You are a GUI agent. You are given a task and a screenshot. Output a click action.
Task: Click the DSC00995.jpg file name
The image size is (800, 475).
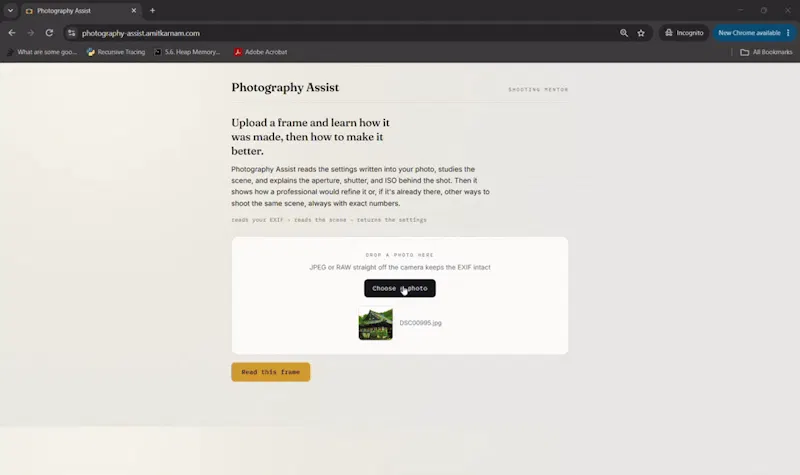point(420,323)
